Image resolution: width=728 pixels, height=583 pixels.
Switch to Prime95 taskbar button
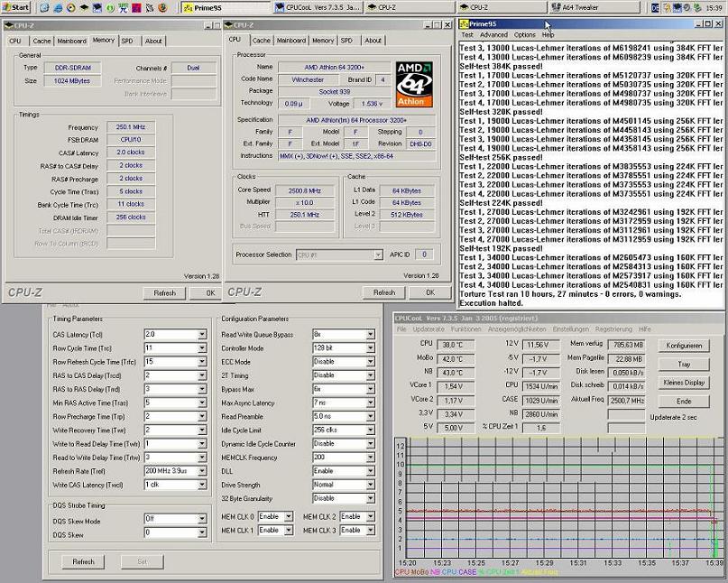[226, 7]
